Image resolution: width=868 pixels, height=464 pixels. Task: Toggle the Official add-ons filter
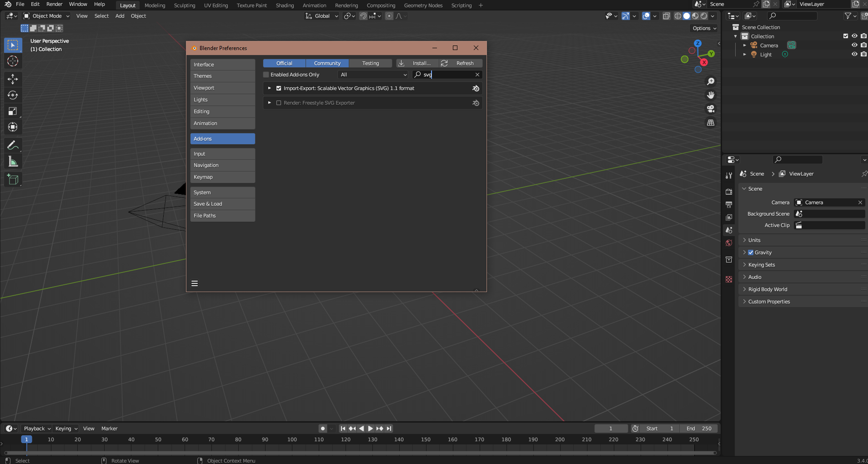(285, 63)
